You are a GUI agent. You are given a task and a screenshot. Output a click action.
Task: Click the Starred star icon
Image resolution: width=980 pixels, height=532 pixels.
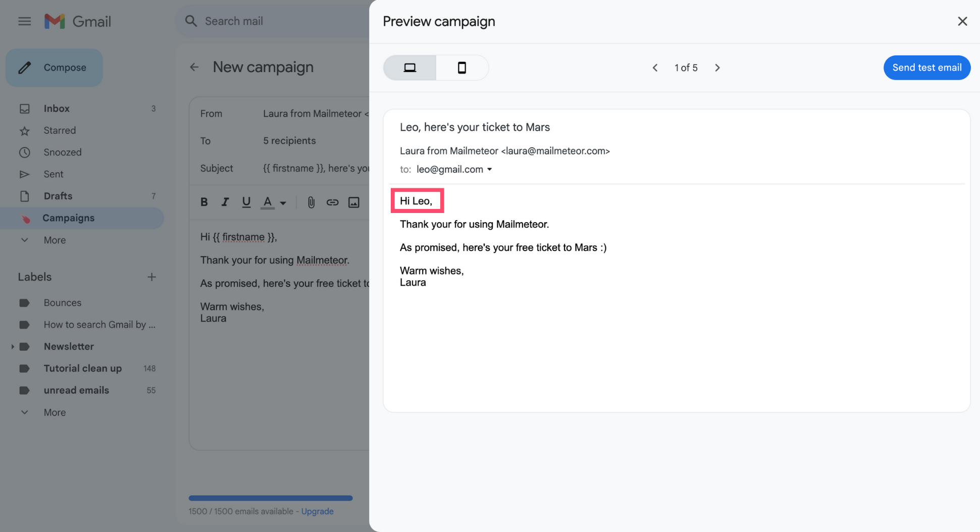pyautogui.click(x=24, y=131)
